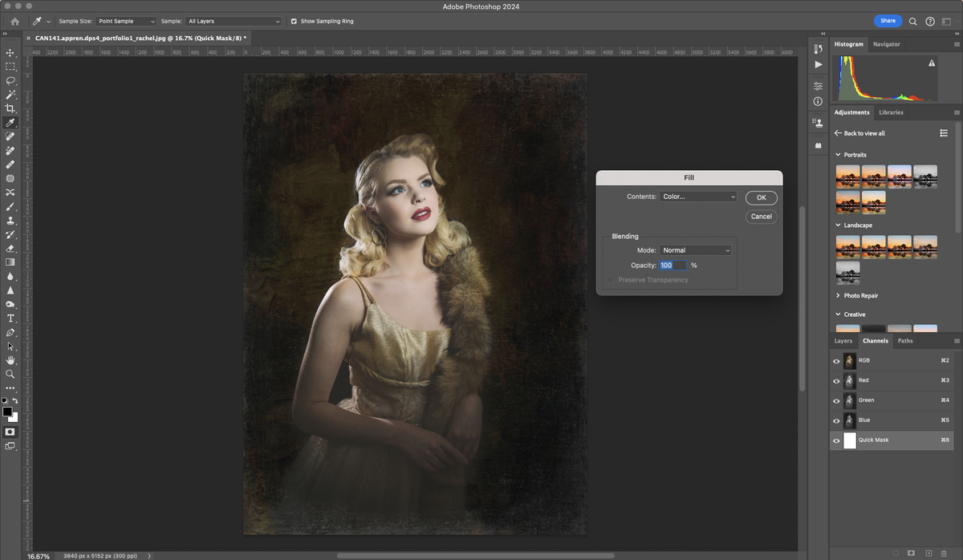
Task: Select the Lasso tool
Action: tap(10, 81)
